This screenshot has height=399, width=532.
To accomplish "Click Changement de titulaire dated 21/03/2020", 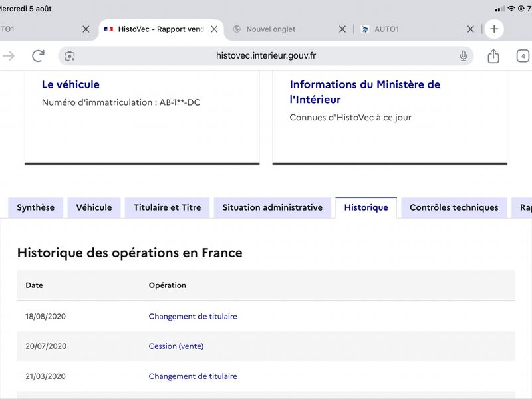I will (193, 376).
